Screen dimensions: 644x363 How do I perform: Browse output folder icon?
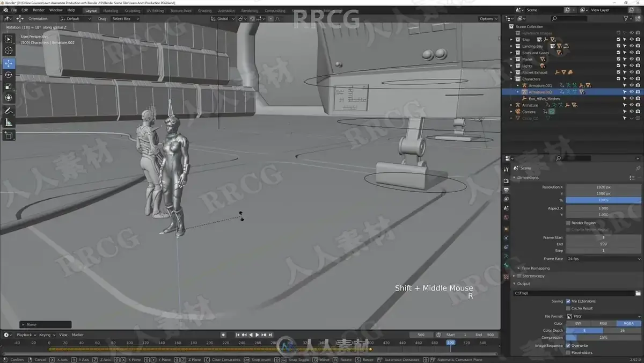point(638,293)
